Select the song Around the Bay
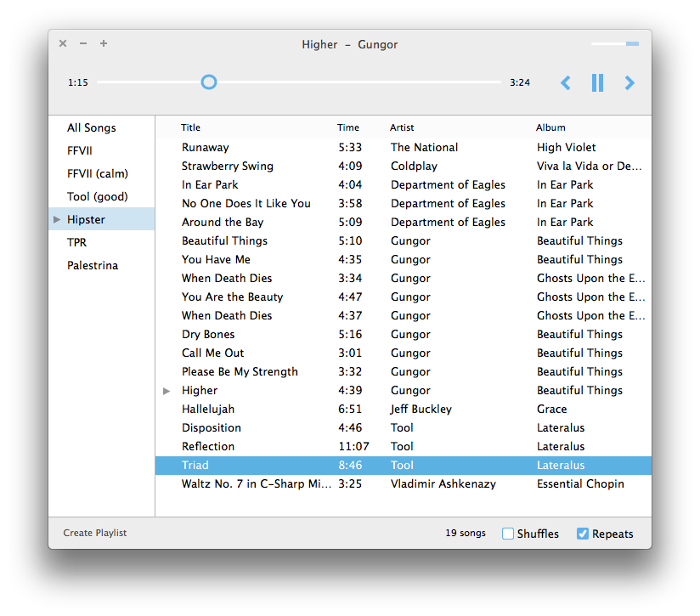This screenshot has width=700, height=616. (x=404, y=223)
